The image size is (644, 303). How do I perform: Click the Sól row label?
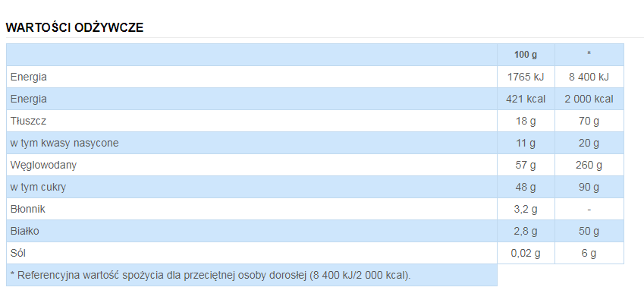18,254
